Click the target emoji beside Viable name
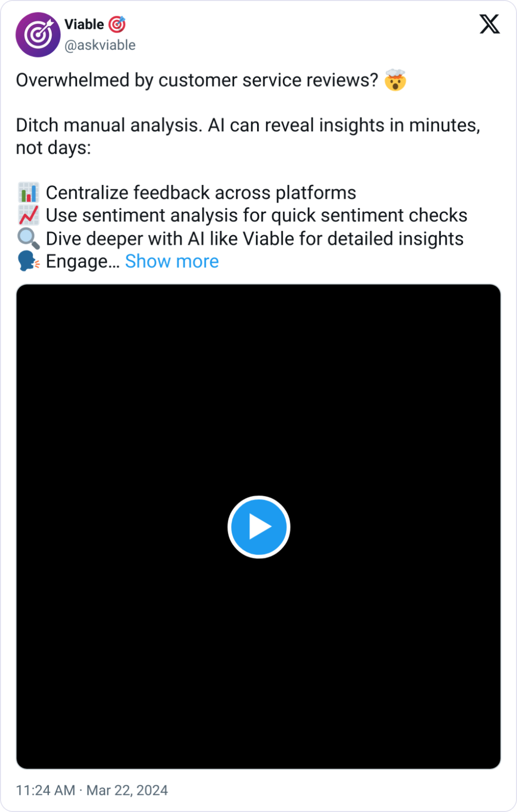This screenshot has width=517, height=812. pos(117,24)
